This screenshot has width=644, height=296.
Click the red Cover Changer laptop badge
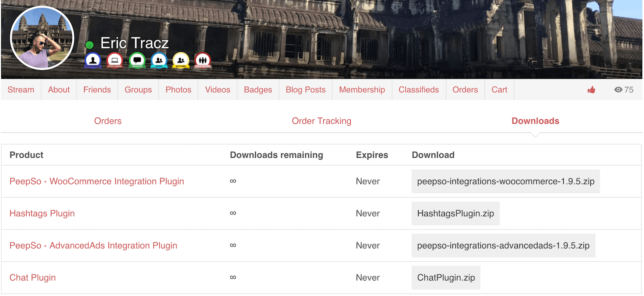(x=115, y=60)
